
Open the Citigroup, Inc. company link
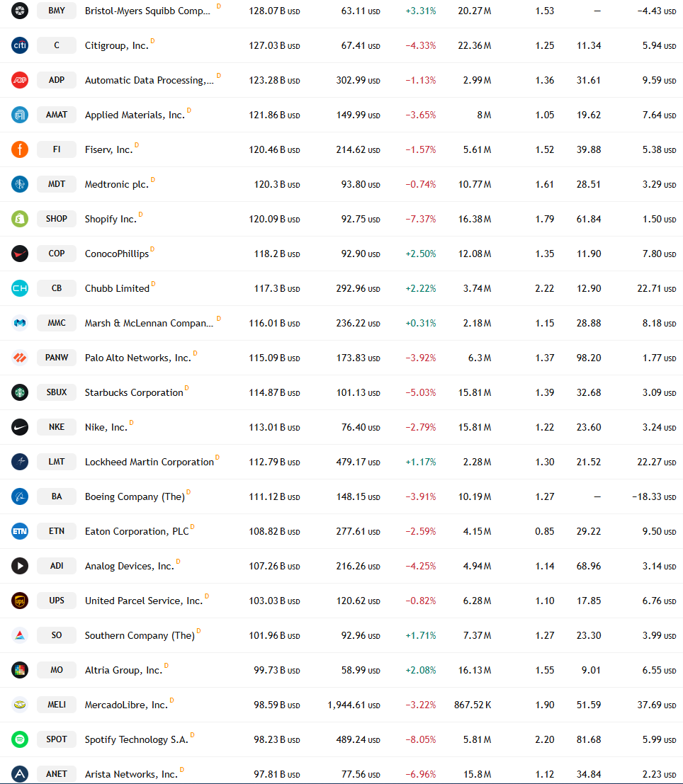pos(117,45)
